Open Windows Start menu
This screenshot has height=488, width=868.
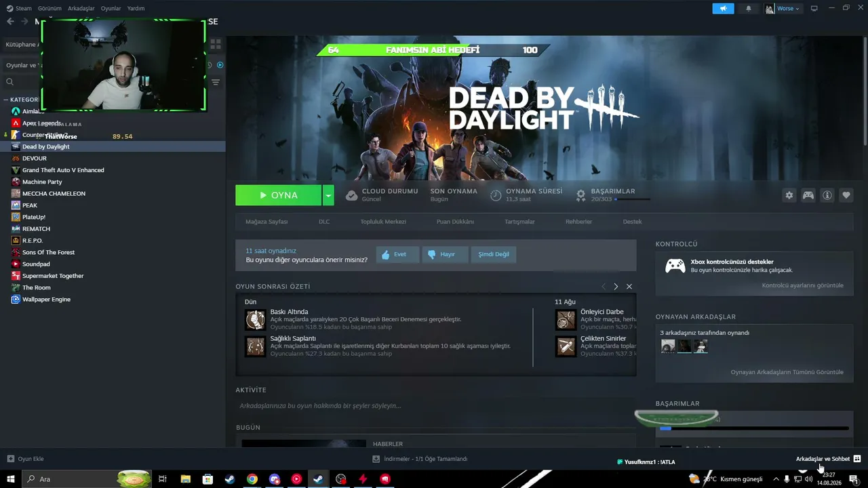11,479
